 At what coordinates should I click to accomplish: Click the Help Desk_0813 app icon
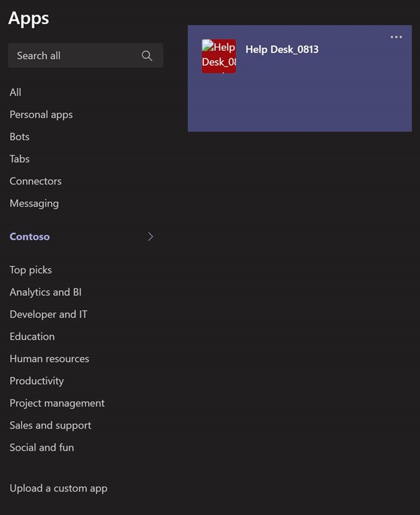(x=219, y=56)
